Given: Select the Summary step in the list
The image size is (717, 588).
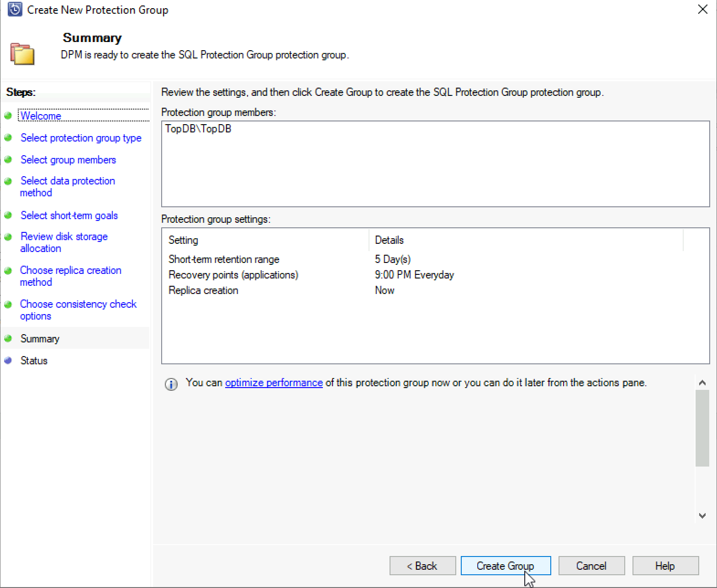Looking at the screenshot, I should click(40, 339).
